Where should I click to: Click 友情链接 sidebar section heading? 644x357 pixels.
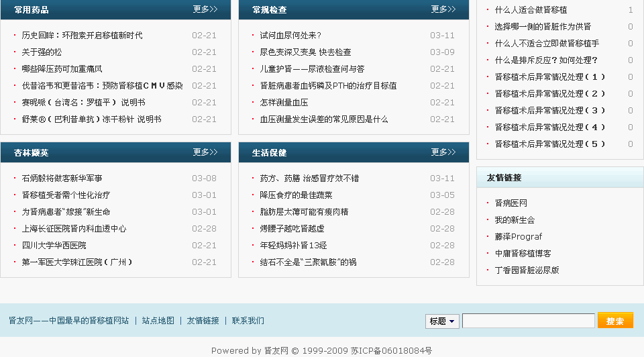click(504, 178)
